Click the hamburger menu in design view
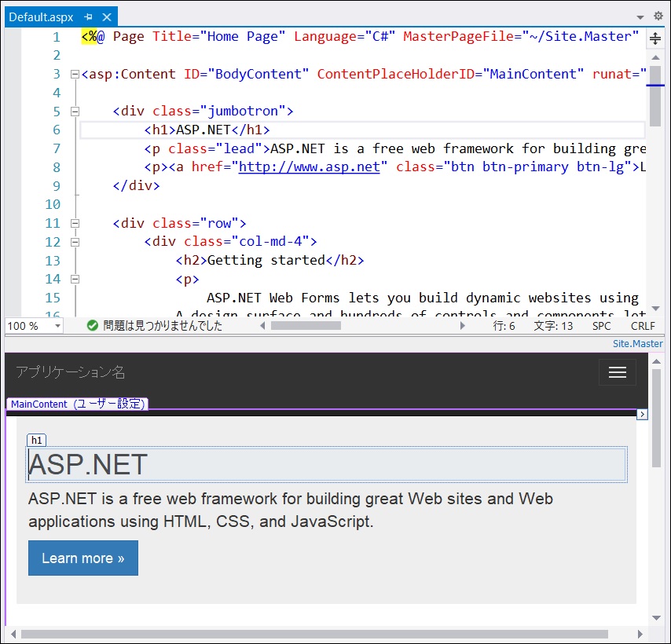This screenshot has width=671, height=644. (618, 372)
